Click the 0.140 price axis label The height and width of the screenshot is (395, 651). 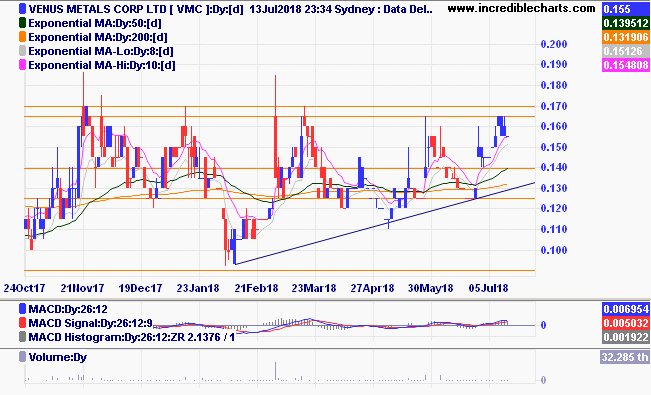pos(554,167)
